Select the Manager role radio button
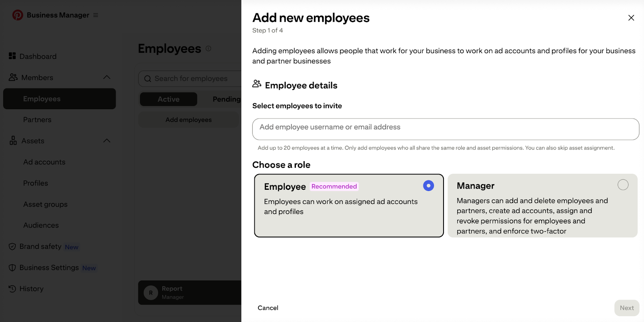 623,185
